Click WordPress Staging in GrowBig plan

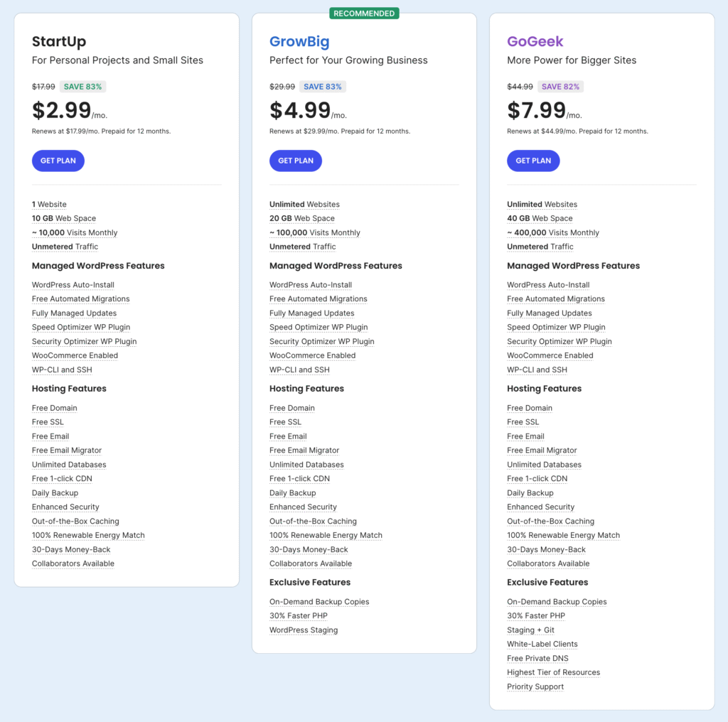point(304,630)
